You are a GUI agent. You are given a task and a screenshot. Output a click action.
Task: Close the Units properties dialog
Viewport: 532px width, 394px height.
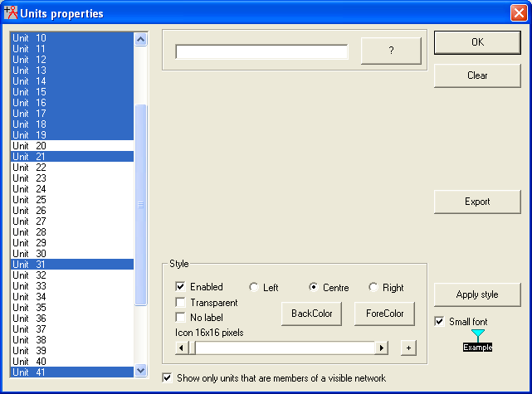coord(519,13)
